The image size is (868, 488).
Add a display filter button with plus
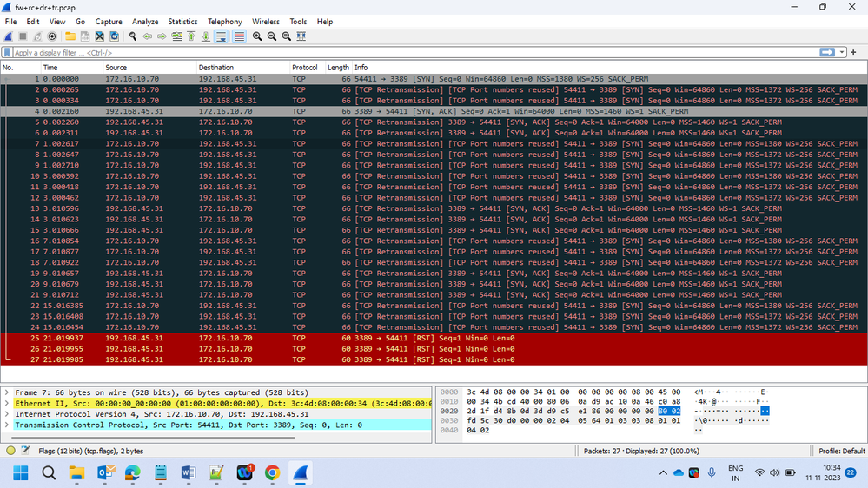[x=853, y=53]
